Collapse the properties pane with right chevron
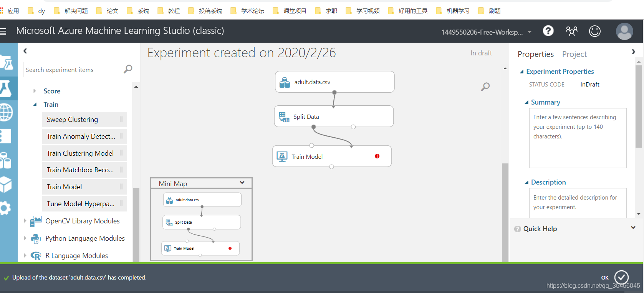Screen dimensions: 644x293 (633, 52)
